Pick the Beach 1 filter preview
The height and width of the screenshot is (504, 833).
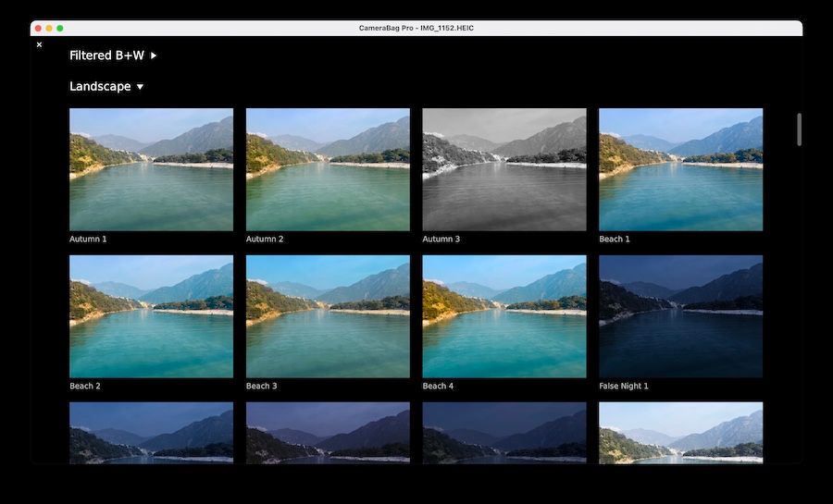[680, 169]
